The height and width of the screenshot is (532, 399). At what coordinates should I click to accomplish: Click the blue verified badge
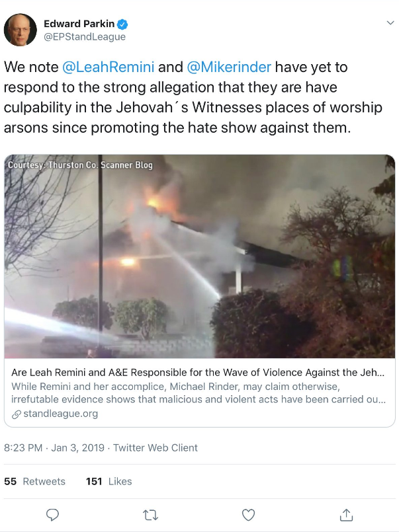click(122, 24)
